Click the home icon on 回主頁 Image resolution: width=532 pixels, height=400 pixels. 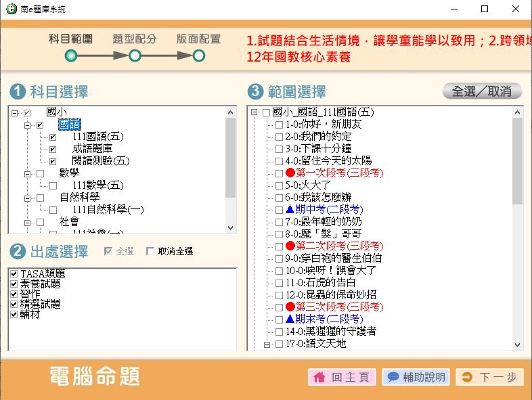(319, 378)
